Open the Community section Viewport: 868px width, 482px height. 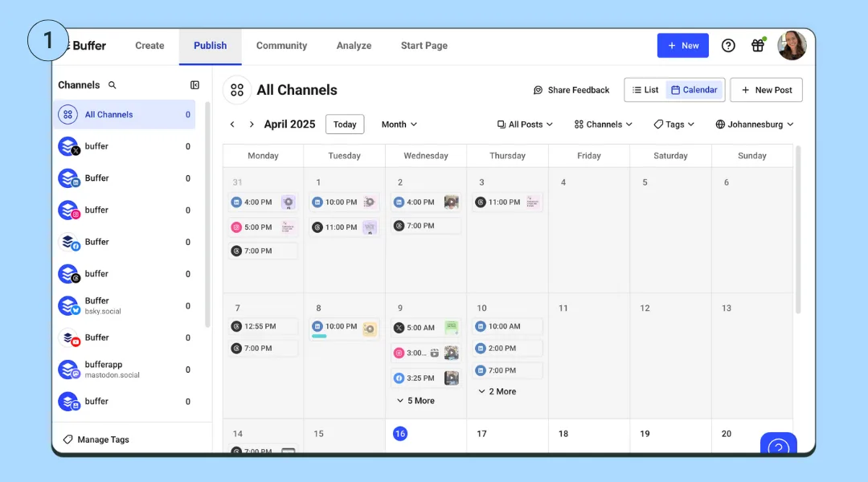[x=281, y=46]
